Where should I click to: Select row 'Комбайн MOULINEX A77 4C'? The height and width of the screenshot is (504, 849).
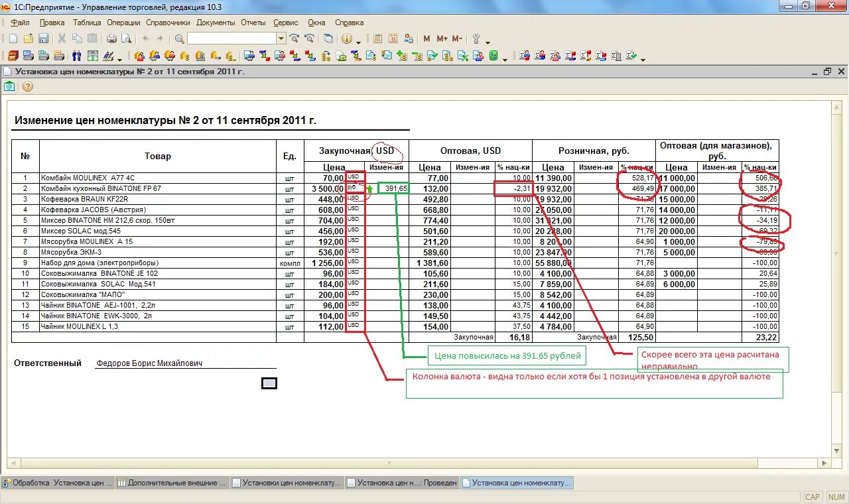click(x=395, y=178)
